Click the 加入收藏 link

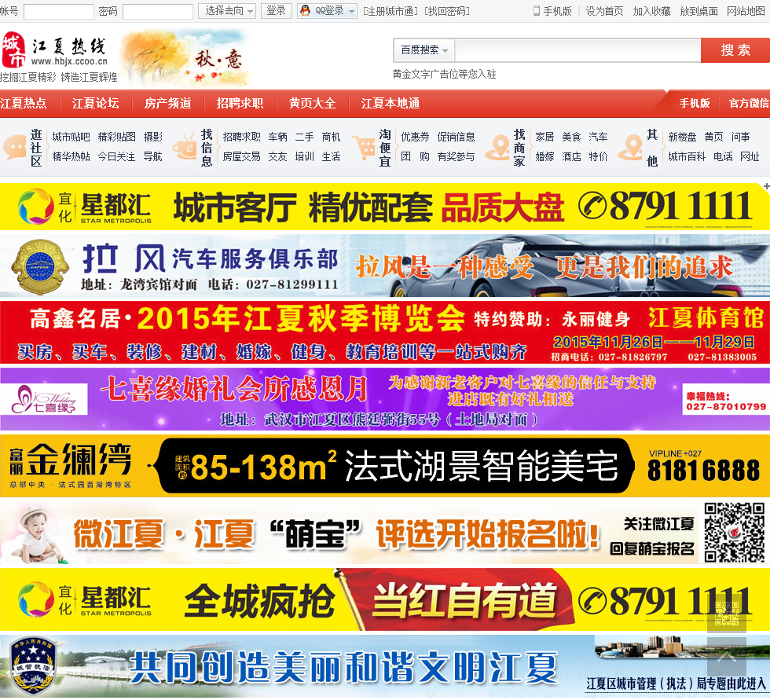(x=651, y=11)
